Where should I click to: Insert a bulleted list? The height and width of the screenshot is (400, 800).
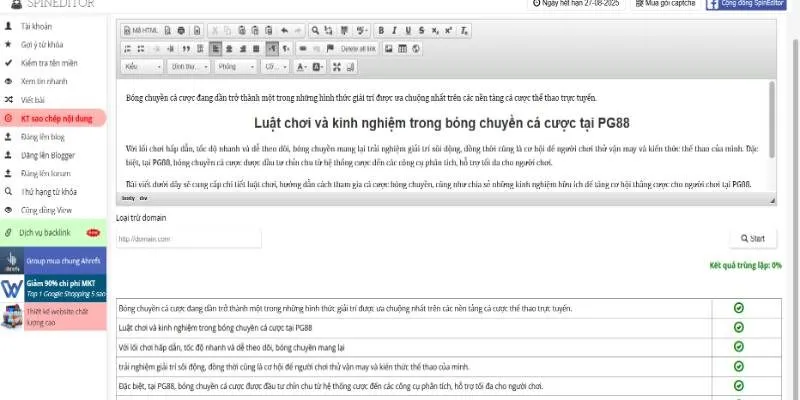point(141,49)
